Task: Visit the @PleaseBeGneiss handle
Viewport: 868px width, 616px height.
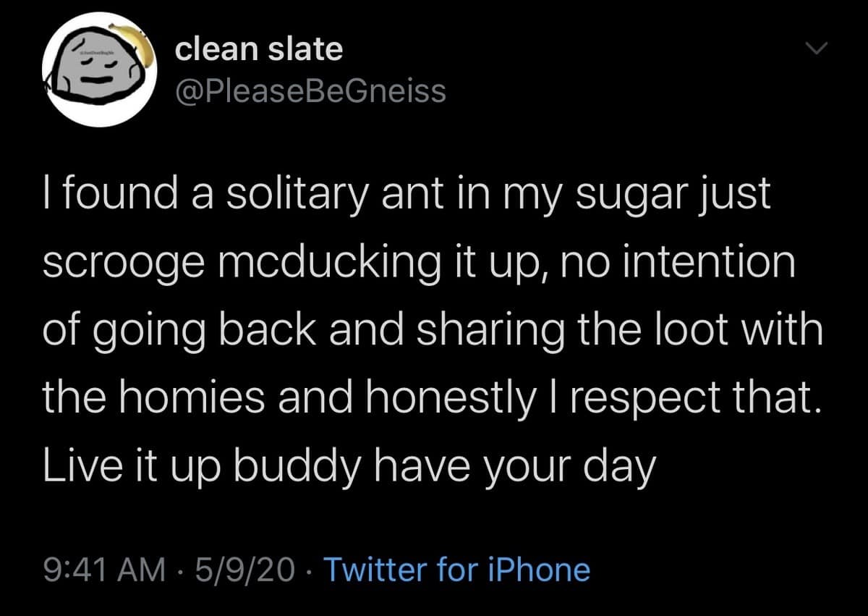Action: tap(311, 91)
